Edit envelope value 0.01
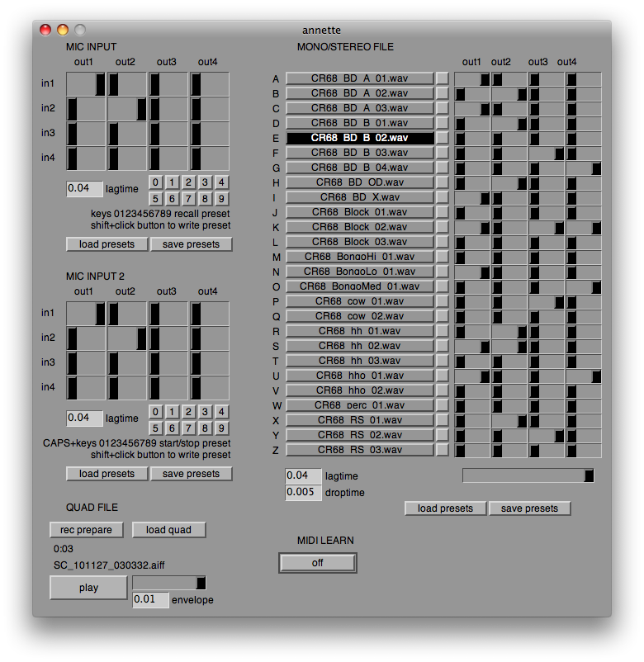 (151, 599)
